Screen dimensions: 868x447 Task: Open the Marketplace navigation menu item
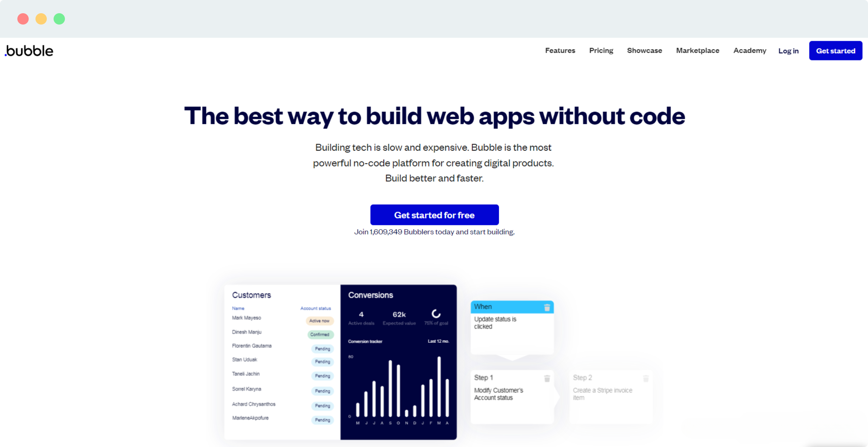click(698, 51)
